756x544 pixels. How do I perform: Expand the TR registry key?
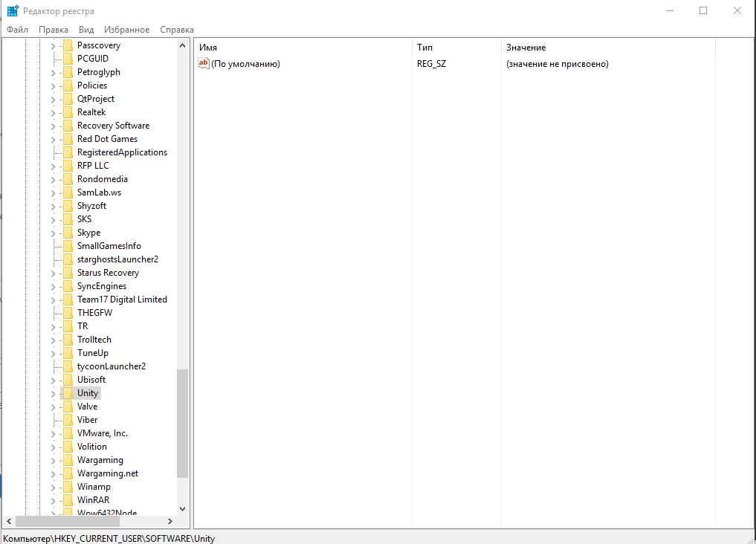[53, 327]
